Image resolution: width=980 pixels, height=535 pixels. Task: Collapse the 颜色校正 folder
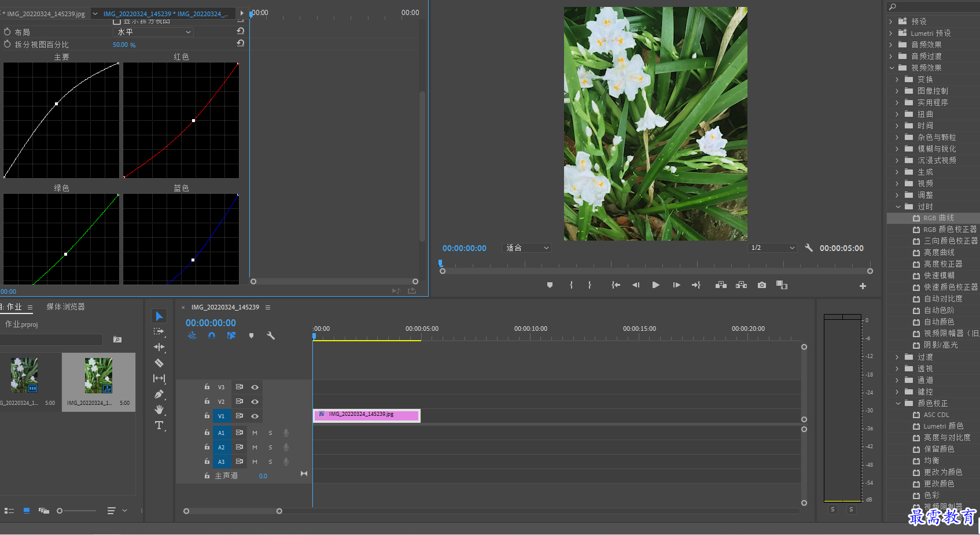pos(898,403)
